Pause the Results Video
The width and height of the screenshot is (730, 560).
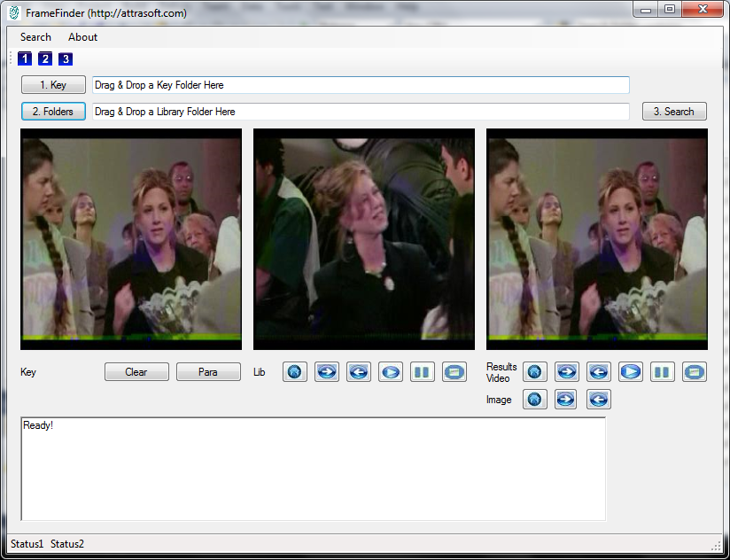[663, 372]
